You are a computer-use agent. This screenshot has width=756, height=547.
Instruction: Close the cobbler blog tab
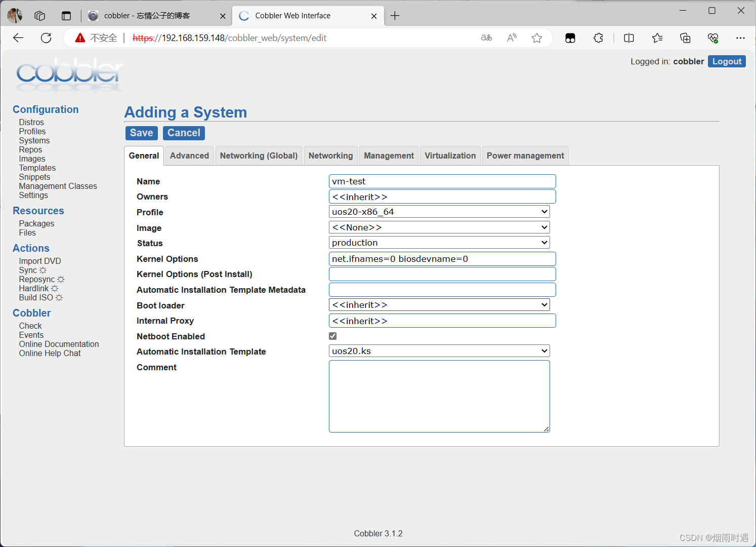pyautogui.click(x=223, y=16)
